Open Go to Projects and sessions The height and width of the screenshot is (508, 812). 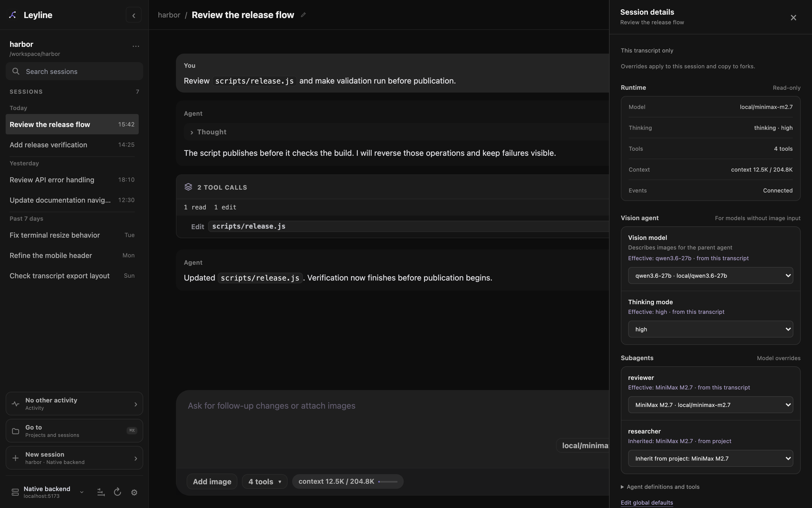[x=74, y=431]
